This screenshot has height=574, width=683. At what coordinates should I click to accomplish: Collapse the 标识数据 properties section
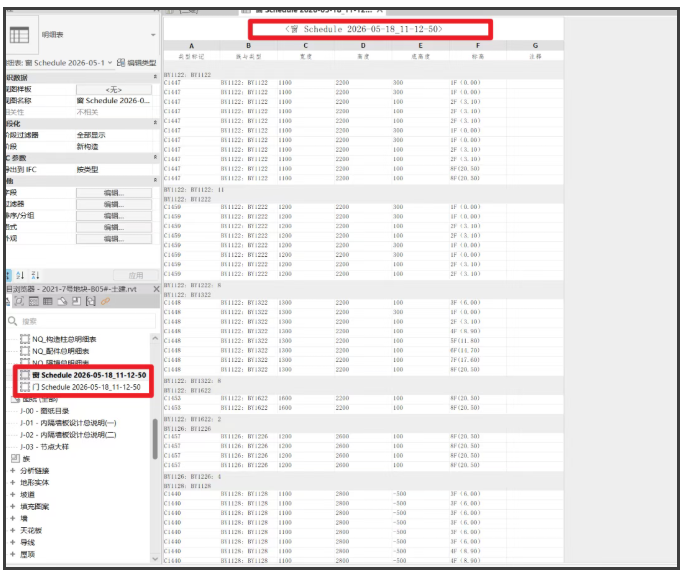point(156,77)
